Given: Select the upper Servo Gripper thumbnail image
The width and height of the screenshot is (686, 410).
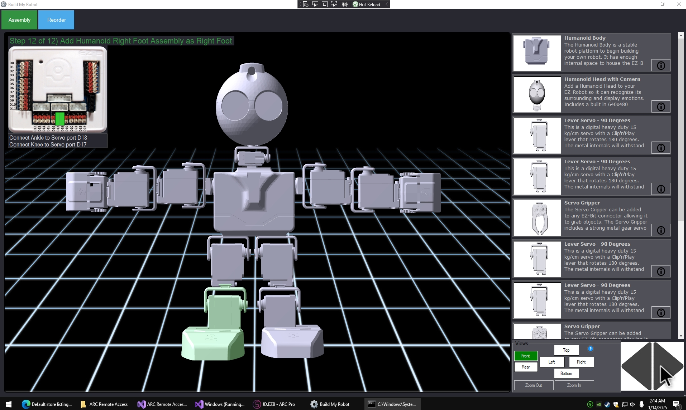Looking at the screenshot, I should click(x=537, y=217).
